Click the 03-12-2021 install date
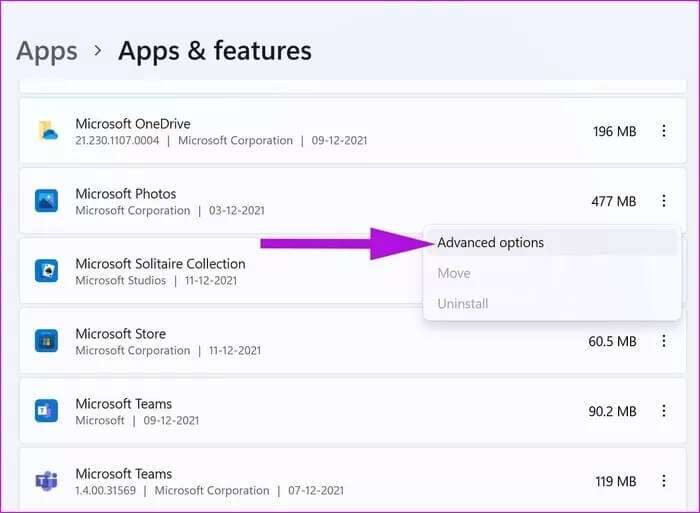 [x=237, y=210]
